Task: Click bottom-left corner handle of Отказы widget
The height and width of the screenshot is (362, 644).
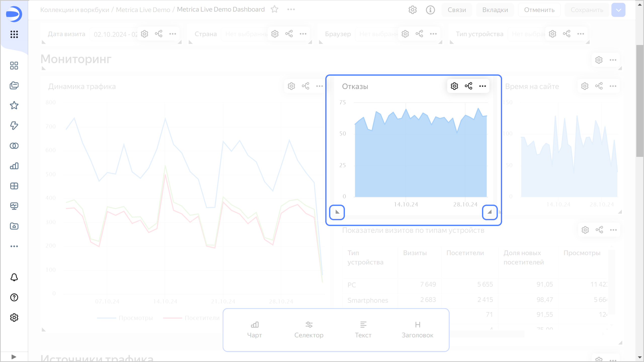Action: [337, 212]
